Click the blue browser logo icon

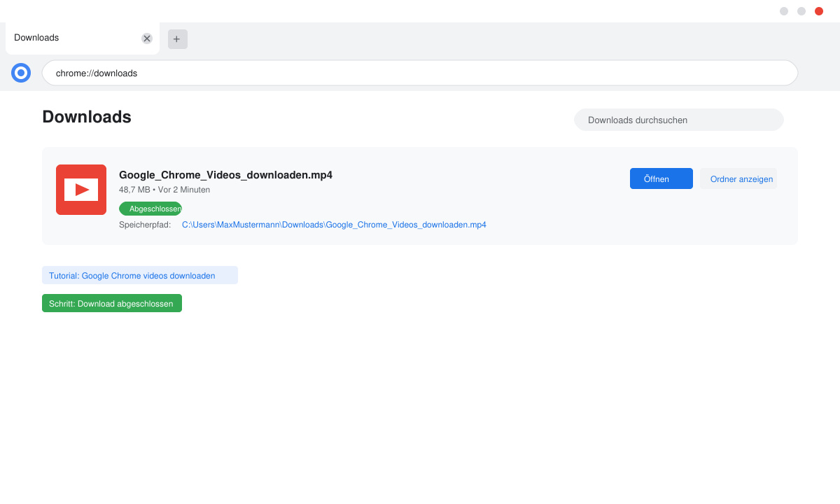click(x=21, y=73)
